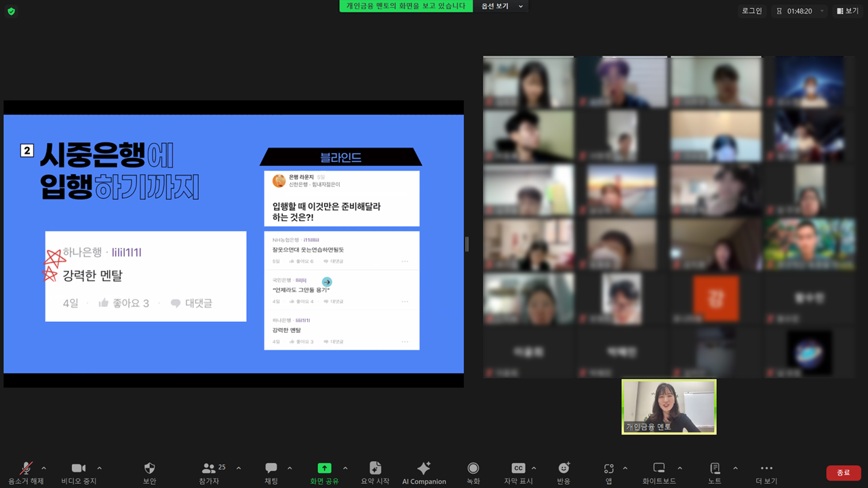Viewport: 868px width, 488px height.
Task: Expand participants options arrow beside 참가자
Action: (x=239, y=468)
